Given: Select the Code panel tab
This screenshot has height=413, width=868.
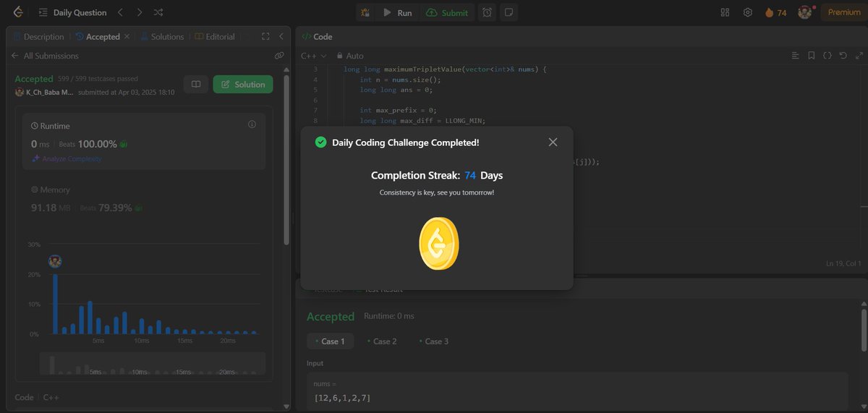Looking at the screenshot, I should (317, 36).
